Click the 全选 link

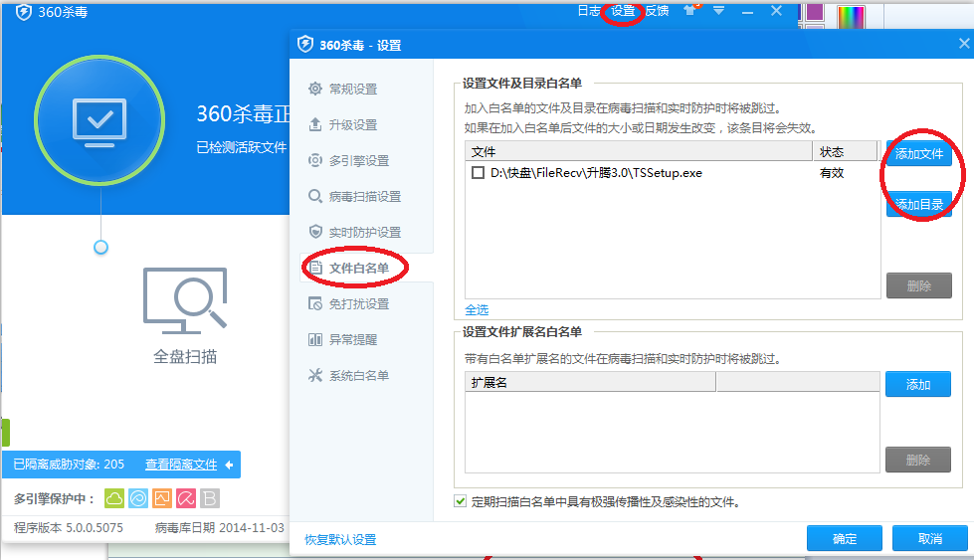477,309
